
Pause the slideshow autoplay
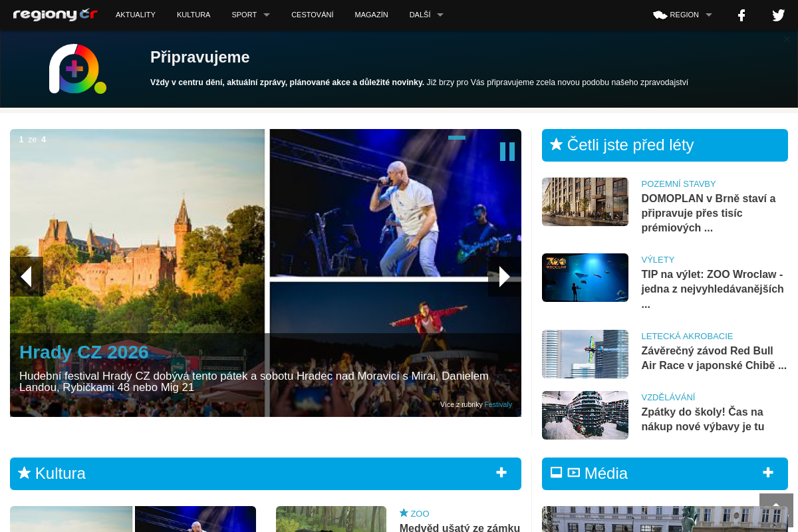[507, 152]
